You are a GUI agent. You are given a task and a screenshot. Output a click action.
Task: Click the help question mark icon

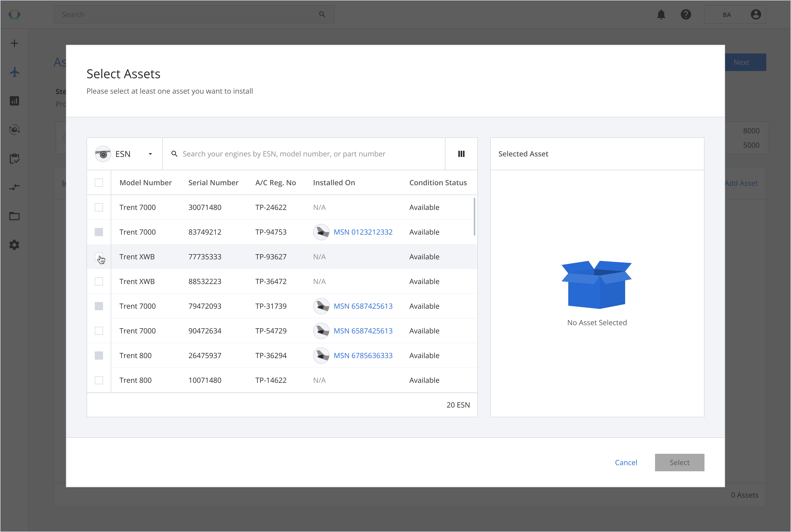pos(686,14)
